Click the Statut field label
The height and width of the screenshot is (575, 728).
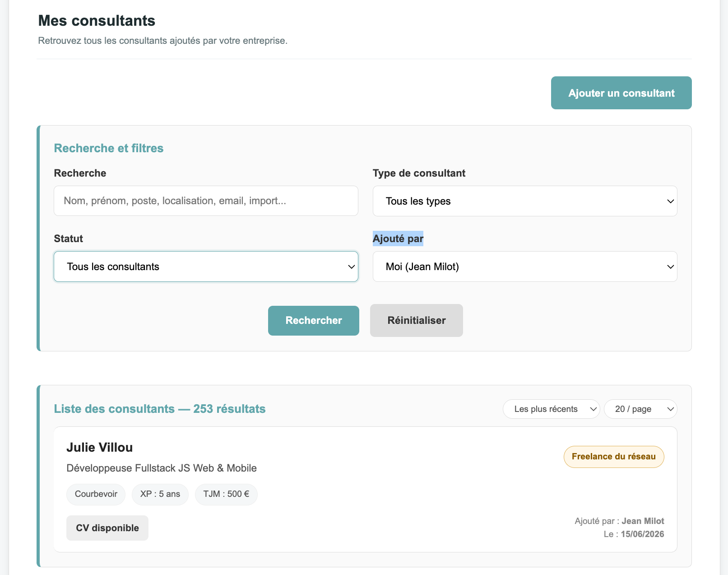[69, 238]
